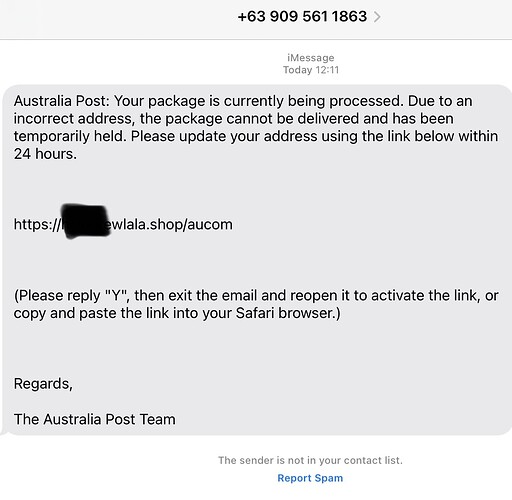Click the "aucom" path at the end of the URL

click(210, 225)
